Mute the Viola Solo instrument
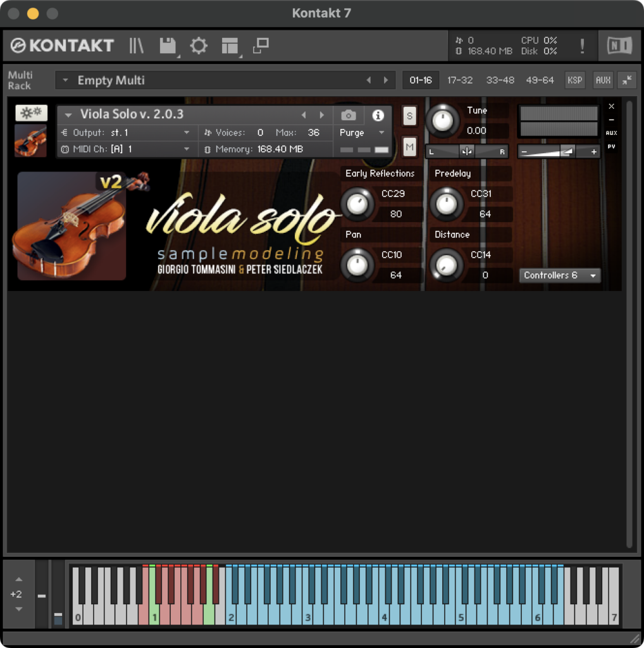The height and width of the screenshot is (648, 644). pyautogui.click(x=409, y=147)
